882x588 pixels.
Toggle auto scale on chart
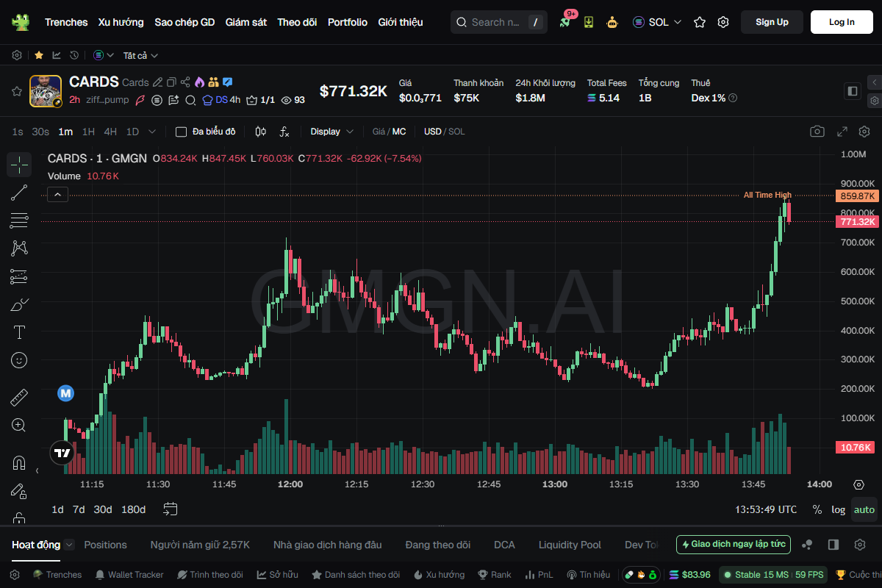pos(864,509)
